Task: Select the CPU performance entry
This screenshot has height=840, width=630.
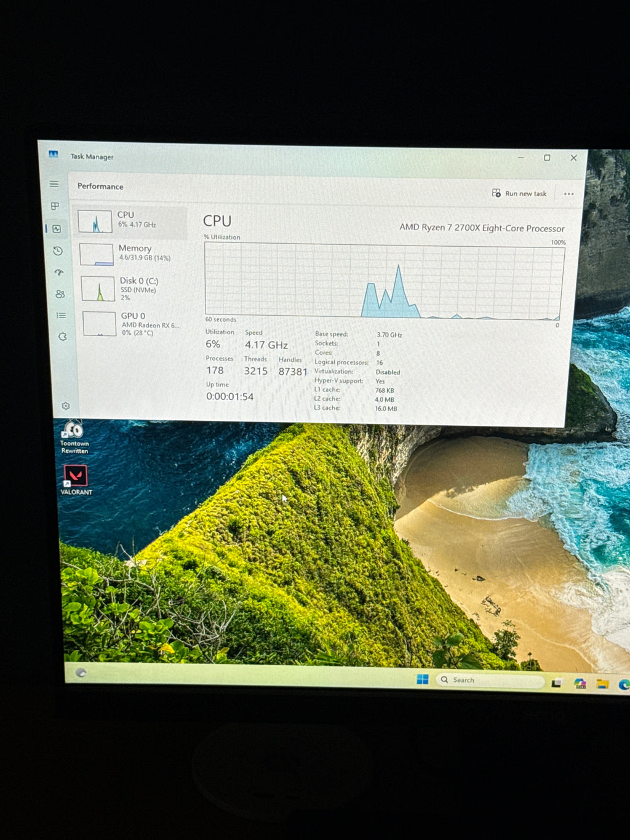Action: tap(130, 221)
